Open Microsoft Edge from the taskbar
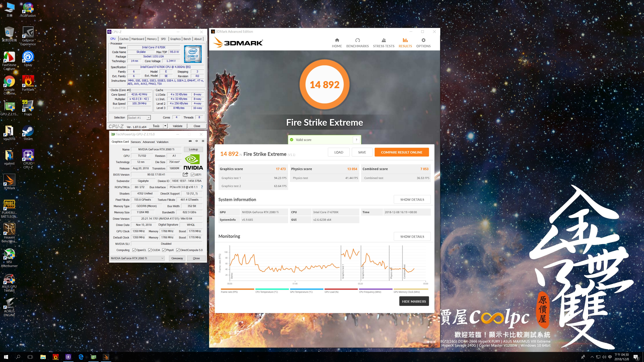The height and width of the screenshot is (362, 644). 81,357
